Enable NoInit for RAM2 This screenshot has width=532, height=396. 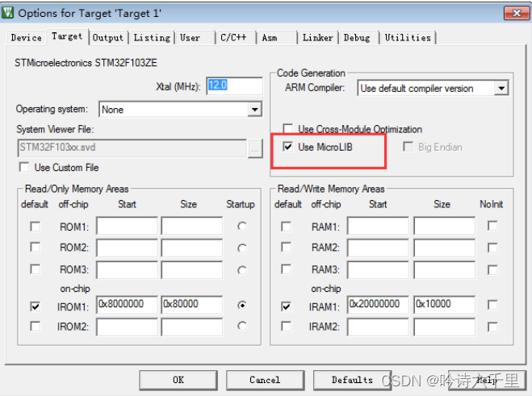(492, 248)
